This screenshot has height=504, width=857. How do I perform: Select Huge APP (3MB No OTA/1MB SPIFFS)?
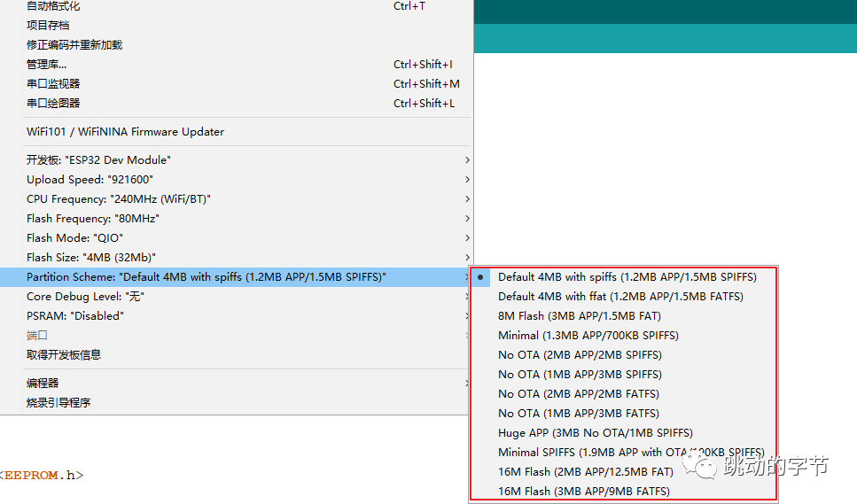click(x=624, y=433)
